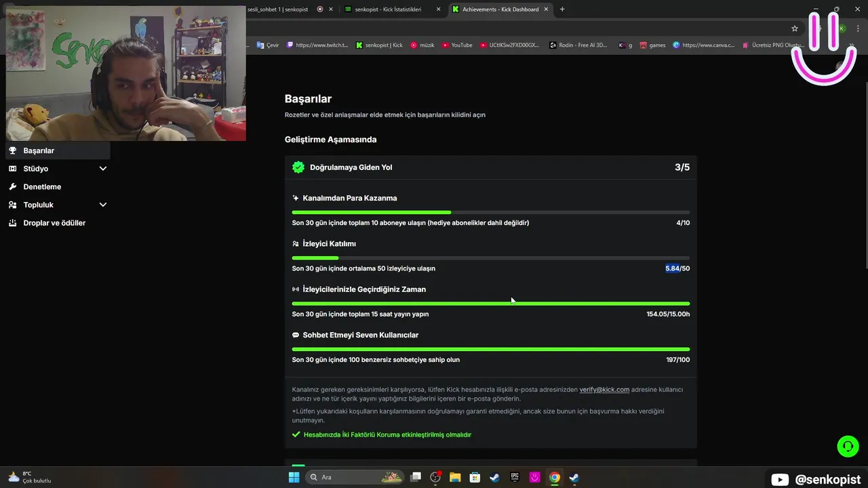Click the green checkmark beside İki Faktörlü Koruma

point(296,434)
